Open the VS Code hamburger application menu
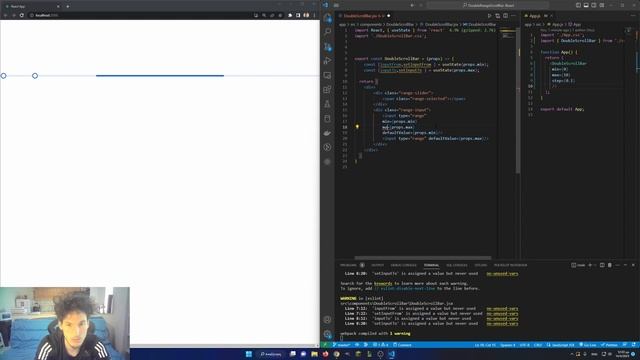Screen dimensions: 640x360 [336, 5]
